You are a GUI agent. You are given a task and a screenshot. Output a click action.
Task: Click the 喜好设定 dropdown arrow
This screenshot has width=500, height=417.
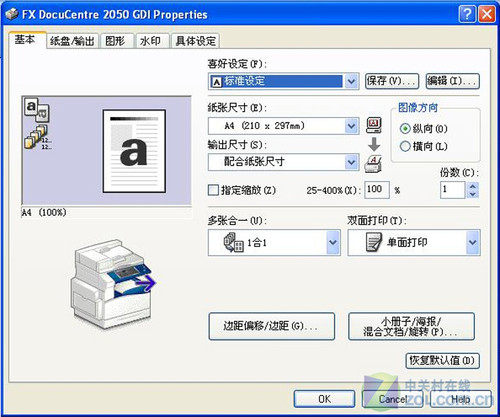coord(351,81)
